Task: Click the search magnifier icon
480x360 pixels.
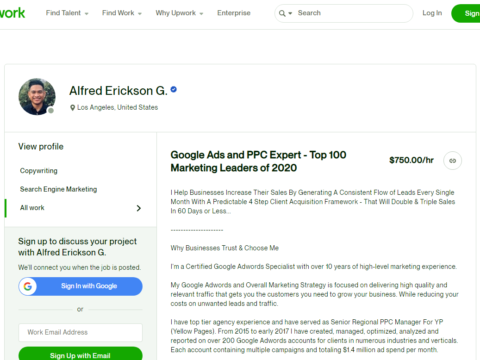Action: 282,13
